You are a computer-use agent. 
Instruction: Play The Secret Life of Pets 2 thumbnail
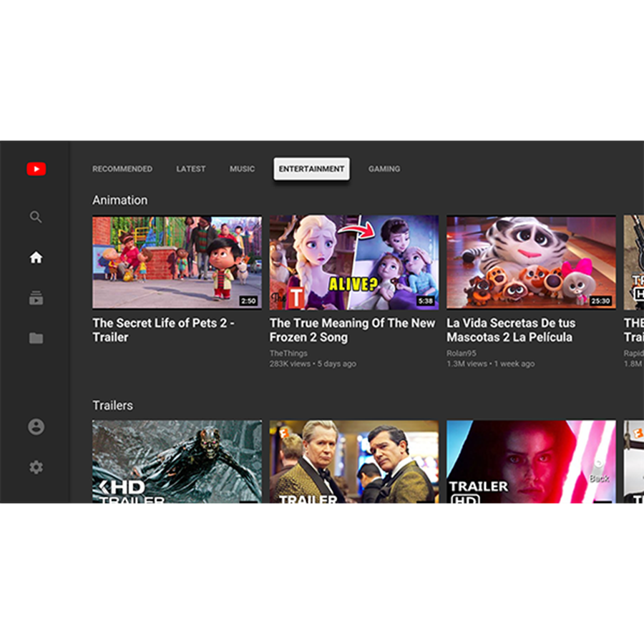(177, 263)
